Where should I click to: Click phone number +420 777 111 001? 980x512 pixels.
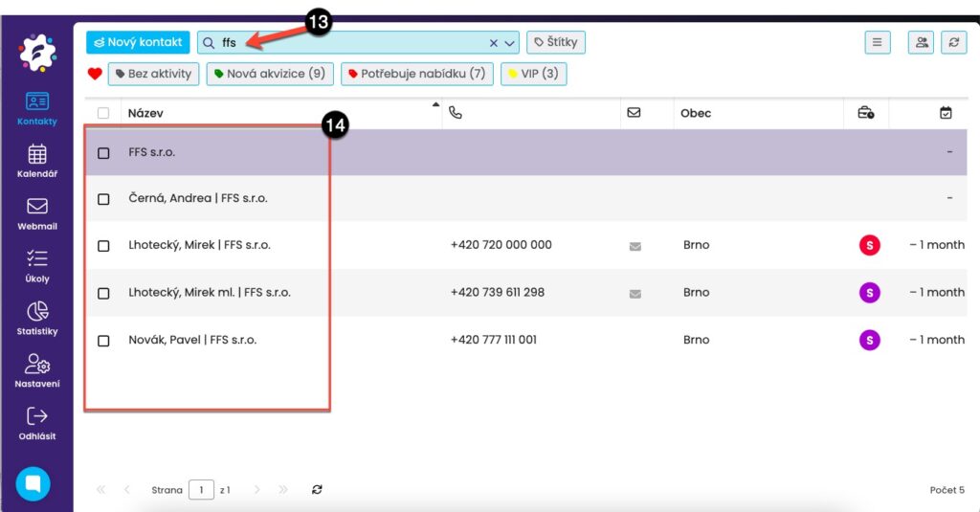494,340
